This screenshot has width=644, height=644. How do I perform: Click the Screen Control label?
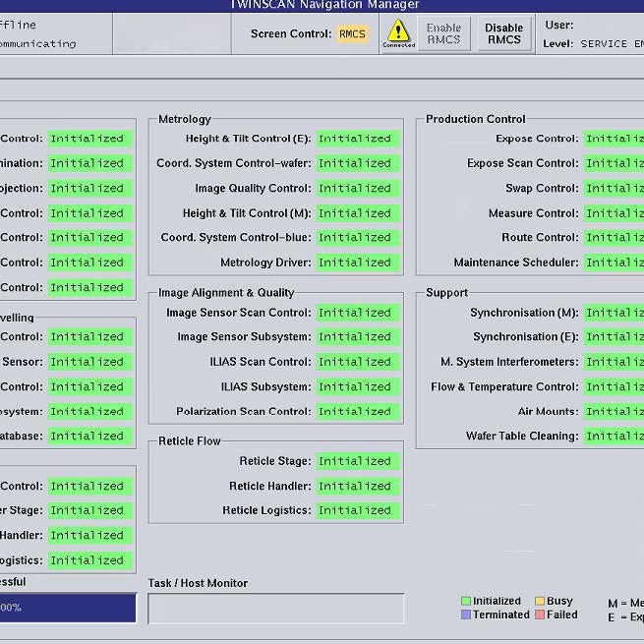click(291, 33)
